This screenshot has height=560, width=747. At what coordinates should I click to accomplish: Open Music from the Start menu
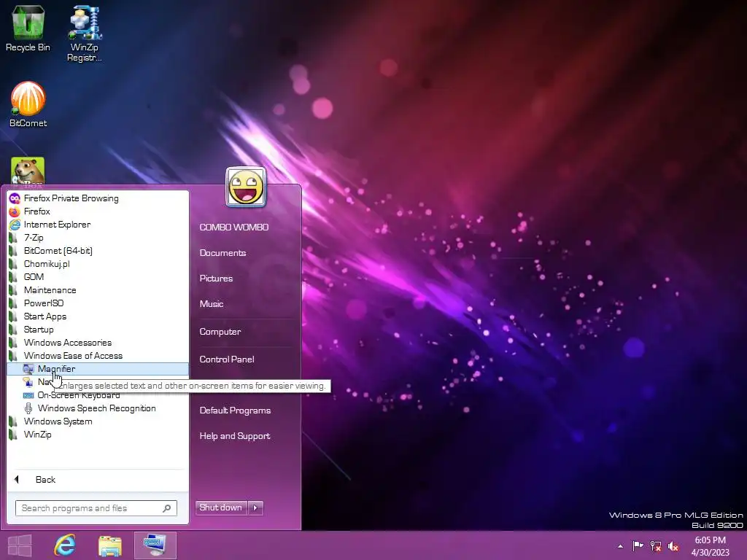(211, 304)
